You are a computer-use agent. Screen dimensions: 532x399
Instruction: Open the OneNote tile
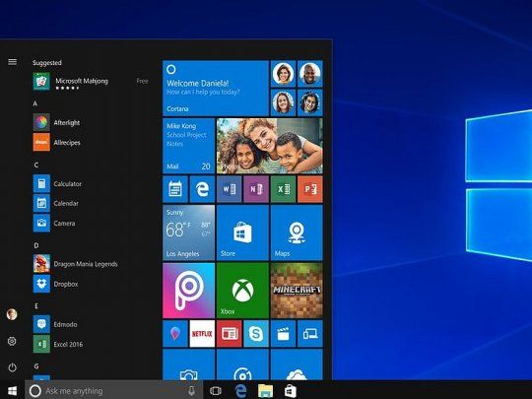click(256, 189)
